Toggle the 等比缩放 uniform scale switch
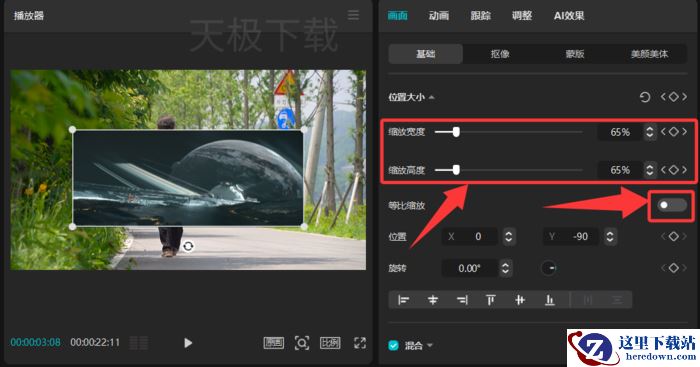Viewport: 700px width, 367px height. (x=672, y=205)
